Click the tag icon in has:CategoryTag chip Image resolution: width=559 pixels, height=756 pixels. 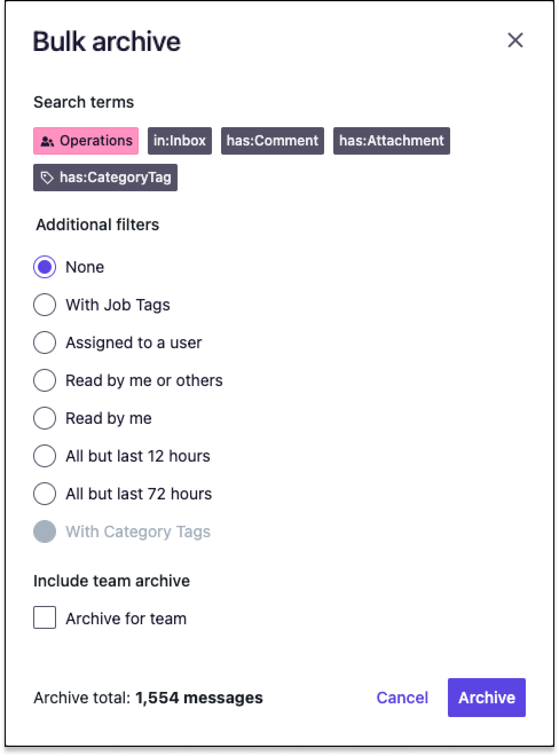[48, 178]
